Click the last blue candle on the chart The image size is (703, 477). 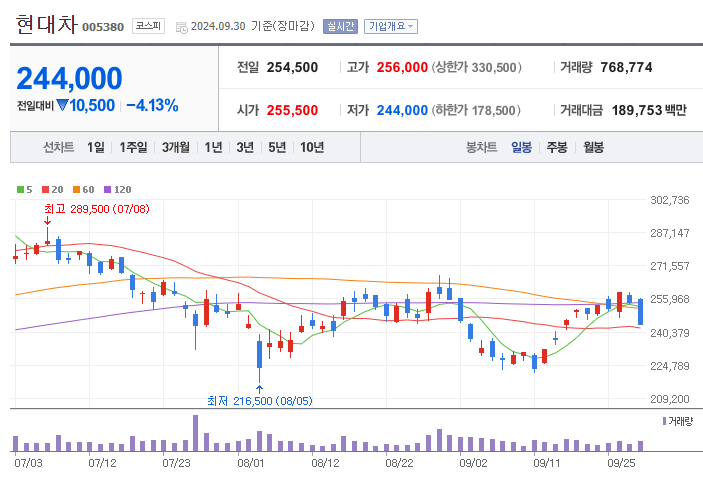pos(641,312)
